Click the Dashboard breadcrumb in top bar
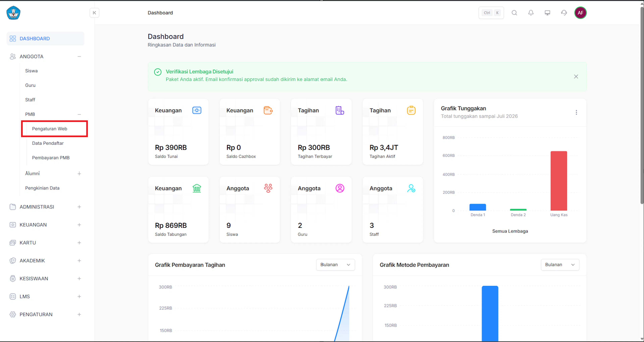644x342 pixels. 160,13
